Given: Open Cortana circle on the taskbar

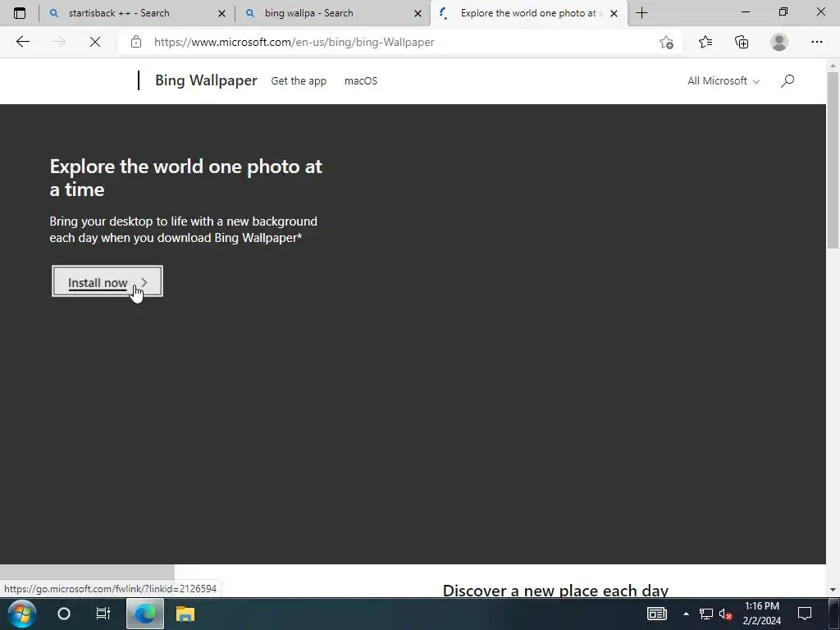Looking at the screenshot, I should (x=64, y=614).
